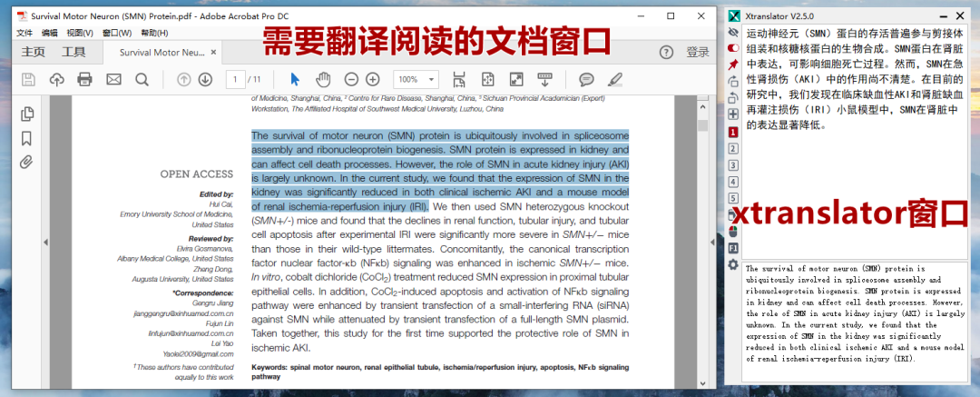Open page thumbnails panel in Acrobat sidebar
This screenshot has width=980, height=397.
click(x=27, y=114)
